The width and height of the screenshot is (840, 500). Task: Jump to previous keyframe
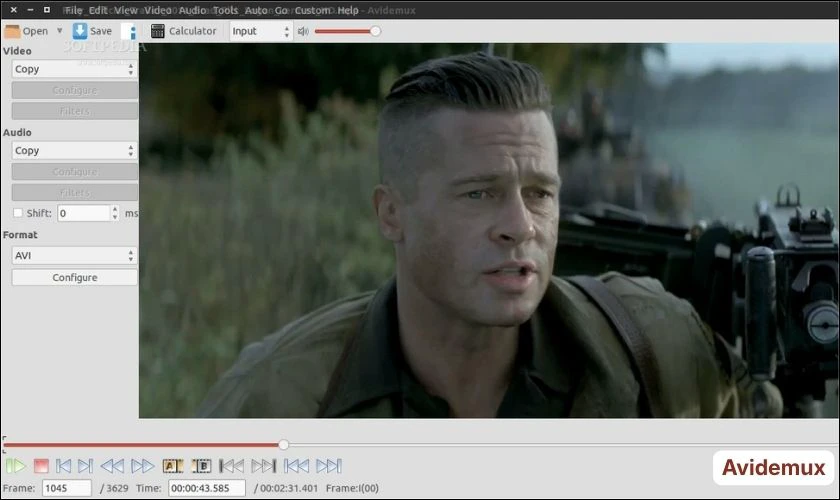112,466
